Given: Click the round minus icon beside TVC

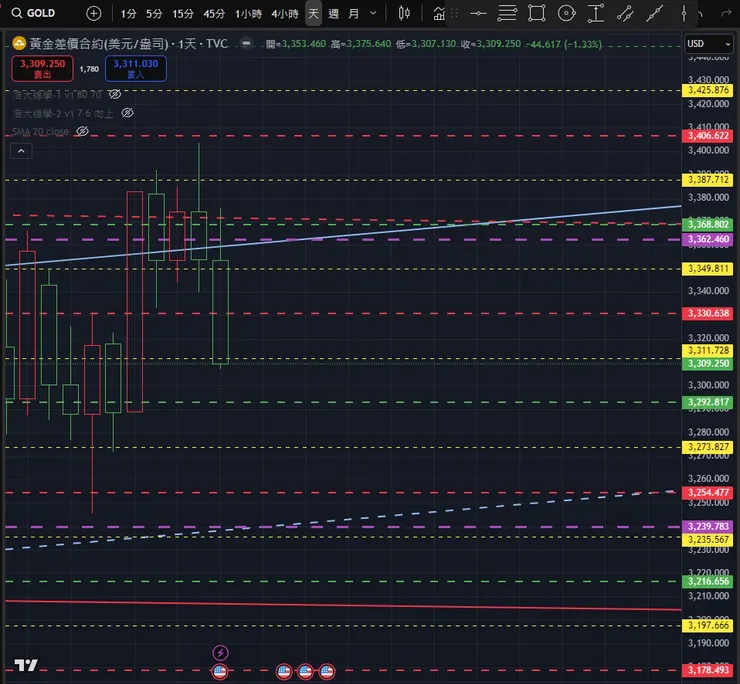Looking at the screenshot, I should (246, 43).
